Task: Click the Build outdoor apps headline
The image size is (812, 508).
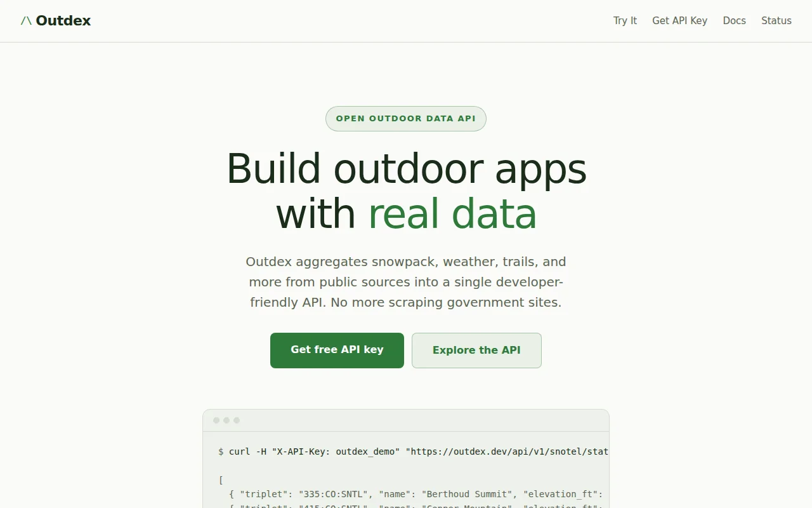Action: pos(406,191)
